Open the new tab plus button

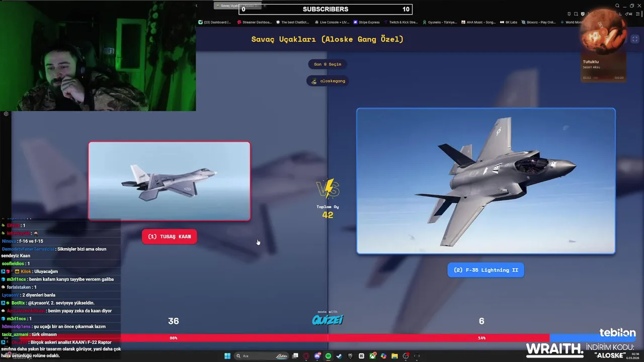(x=265, y=6)
